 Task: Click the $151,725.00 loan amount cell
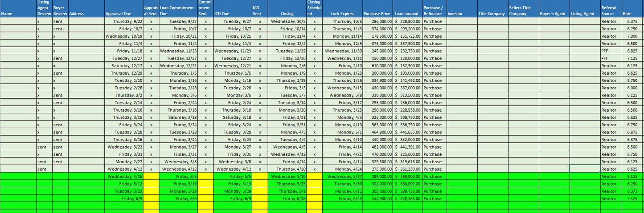point(407,36)
